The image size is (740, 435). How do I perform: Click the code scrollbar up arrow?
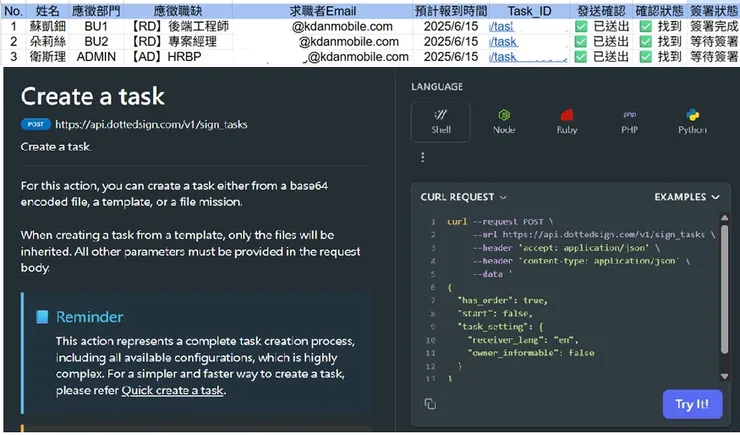pyautogui.click(x=724, y=218)
